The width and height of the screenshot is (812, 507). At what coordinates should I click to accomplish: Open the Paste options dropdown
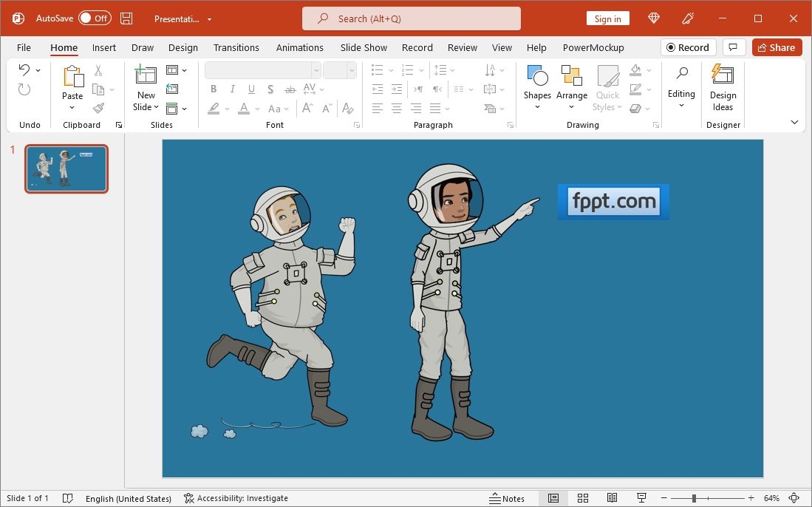[x=72, y=108]
